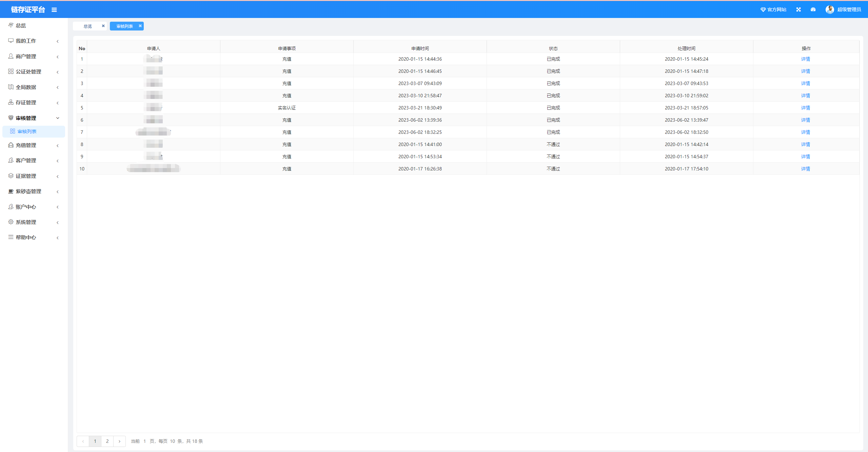Click the 不通过 status in row 9
The width and height of the screenshot is (868, 452).
click(553, 157)
